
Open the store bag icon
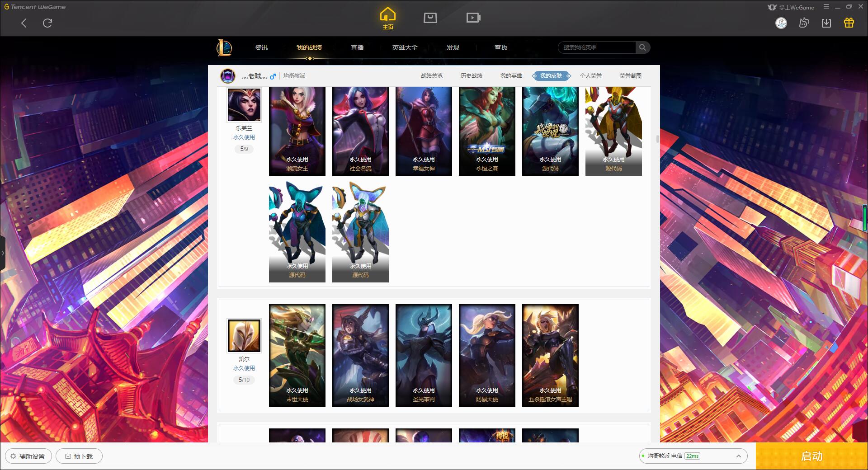point(430,18)
